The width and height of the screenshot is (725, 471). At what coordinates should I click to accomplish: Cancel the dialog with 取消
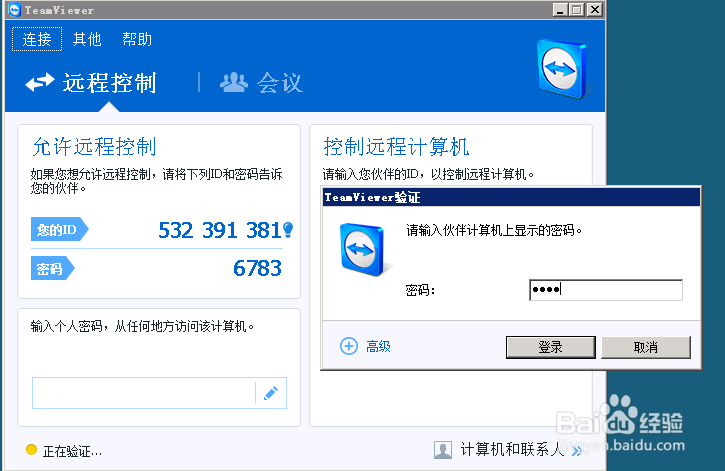(646, 347)
